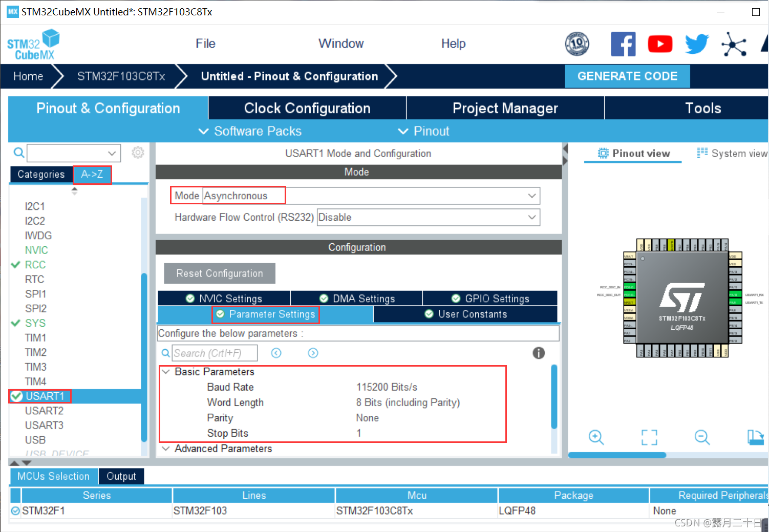The height and width of the screenshot is (532, 769).
Task: Select the Pinout & Configuration tab
Action: [108, 108]
